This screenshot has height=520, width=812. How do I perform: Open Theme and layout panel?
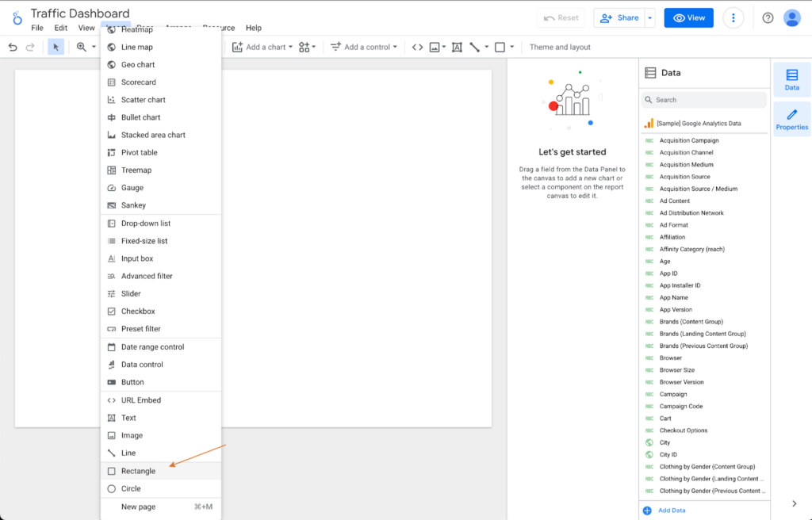coord(560,47)
